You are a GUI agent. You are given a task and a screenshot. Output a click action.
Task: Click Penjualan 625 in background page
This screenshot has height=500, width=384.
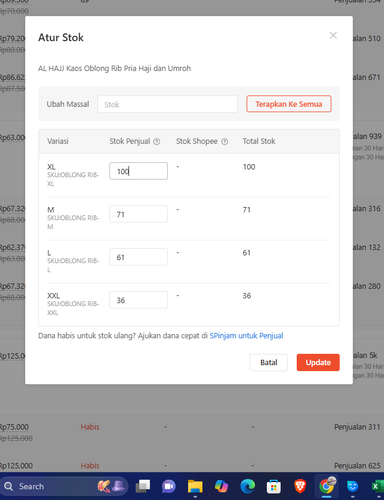click(x=357, y=465)
